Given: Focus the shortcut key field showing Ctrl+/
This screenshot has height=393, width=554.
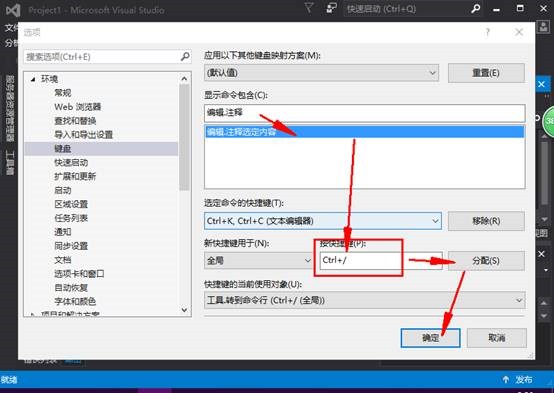Looking at the screenshot, I should click(x=381, y=261).
